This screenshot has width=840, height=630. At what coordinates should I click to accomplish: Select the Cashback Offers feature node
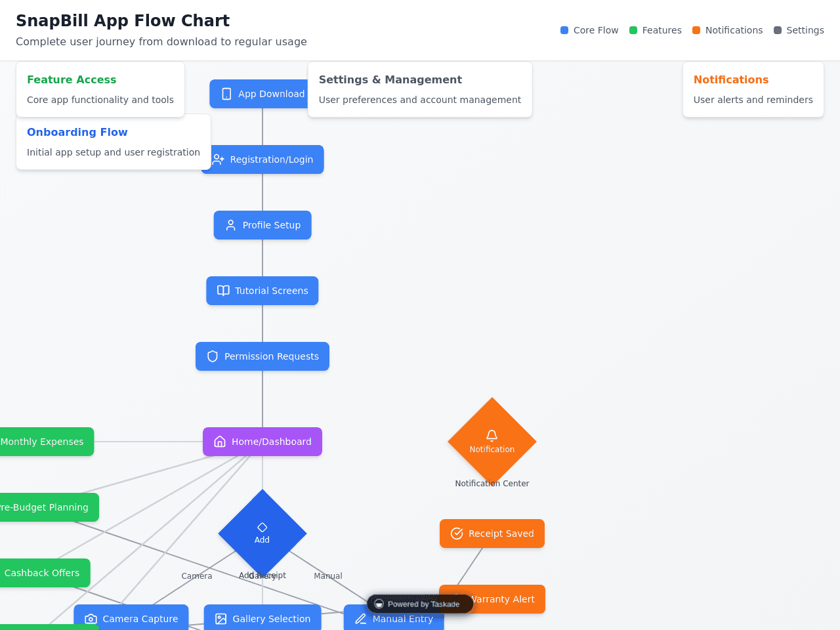tap(45, 573)
